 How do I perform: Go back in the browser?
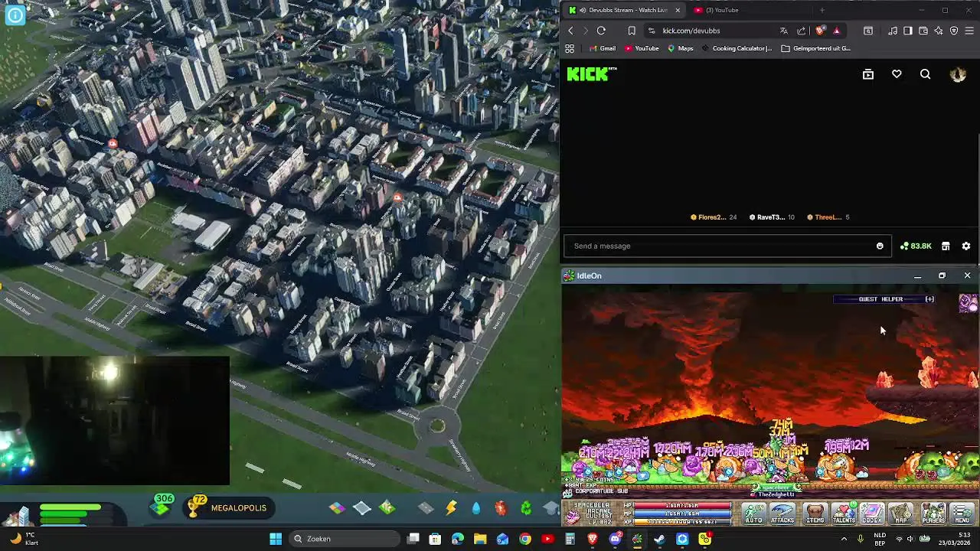tap(570, 31)
